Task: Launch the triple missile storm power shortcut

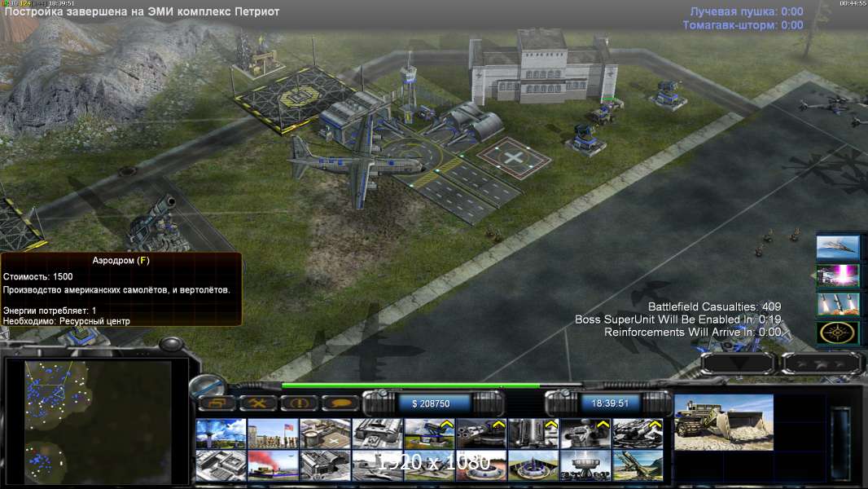Action: [838, 304]
